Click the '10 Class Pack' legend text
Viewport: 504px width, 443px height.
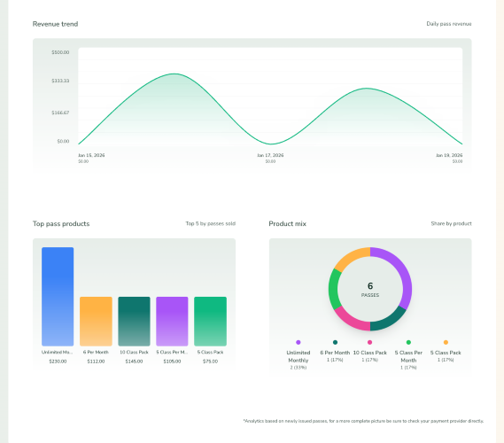click(x=370, y=353)
